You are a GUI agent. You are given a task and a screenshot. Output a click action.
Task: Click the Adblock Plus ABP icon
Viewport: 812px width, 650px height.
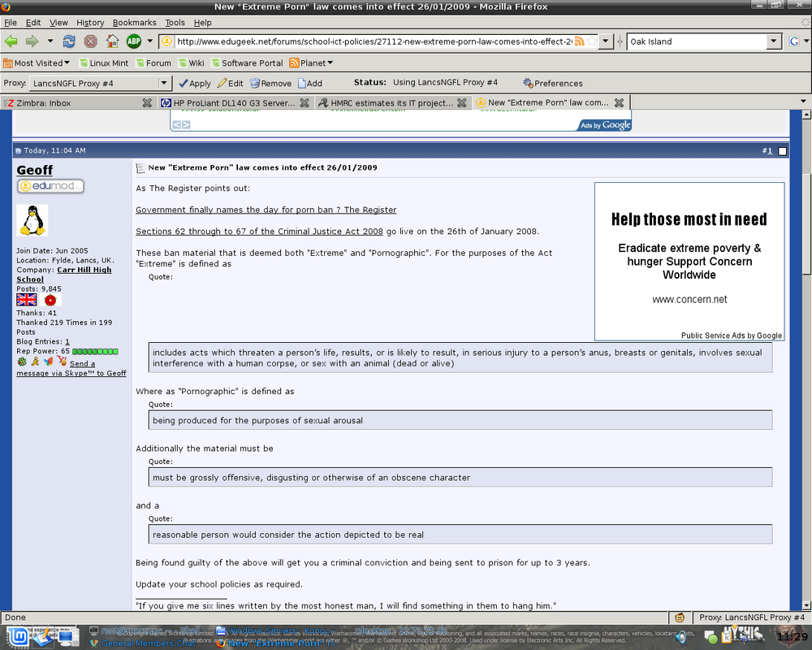(x=134, y=41)
